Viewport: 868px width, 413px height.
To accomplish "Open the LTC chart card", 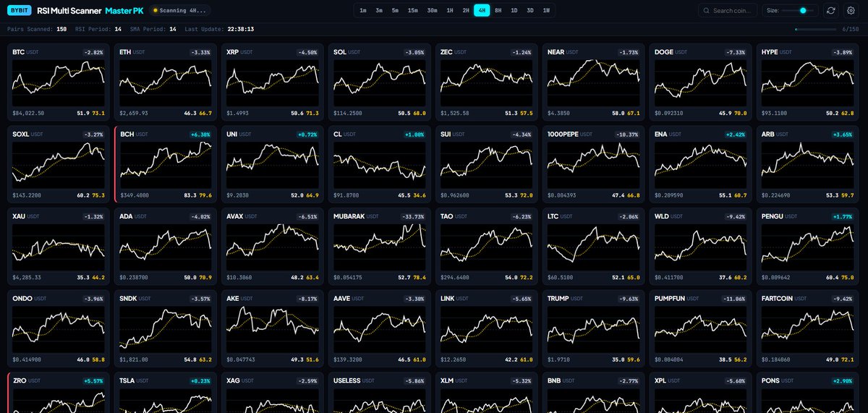I will pos(593,246).
